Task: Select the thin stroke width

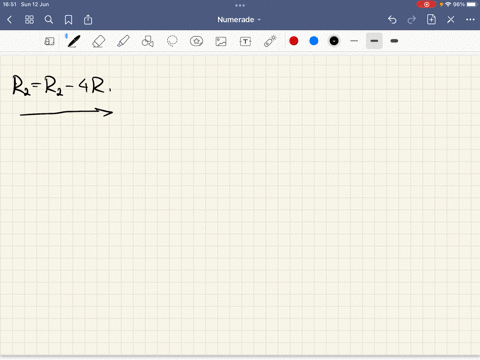Action: [354, 41]
